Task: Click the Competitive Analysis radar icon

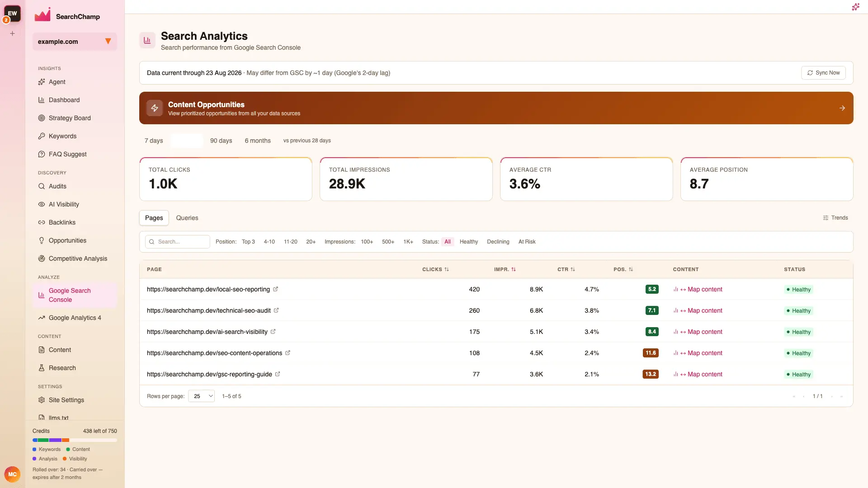Action: (42, 258)
